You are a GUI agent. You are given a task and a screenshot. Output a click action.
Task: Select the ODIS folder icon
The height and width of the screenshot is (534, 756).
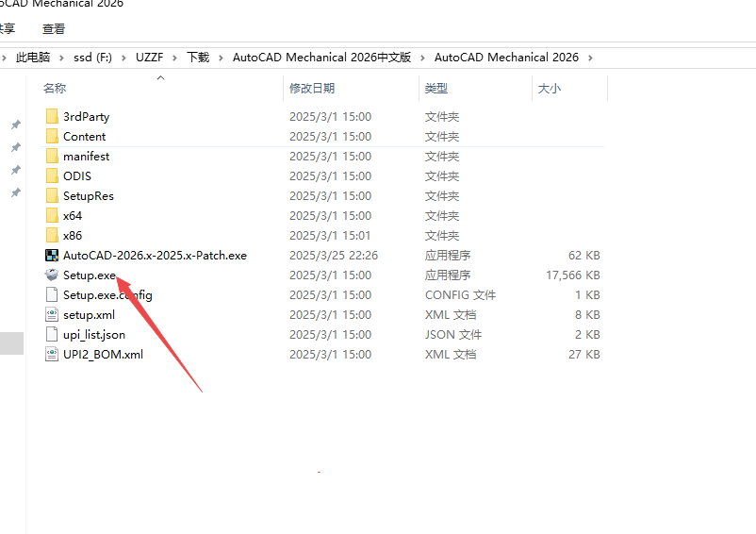coord(52,176)
